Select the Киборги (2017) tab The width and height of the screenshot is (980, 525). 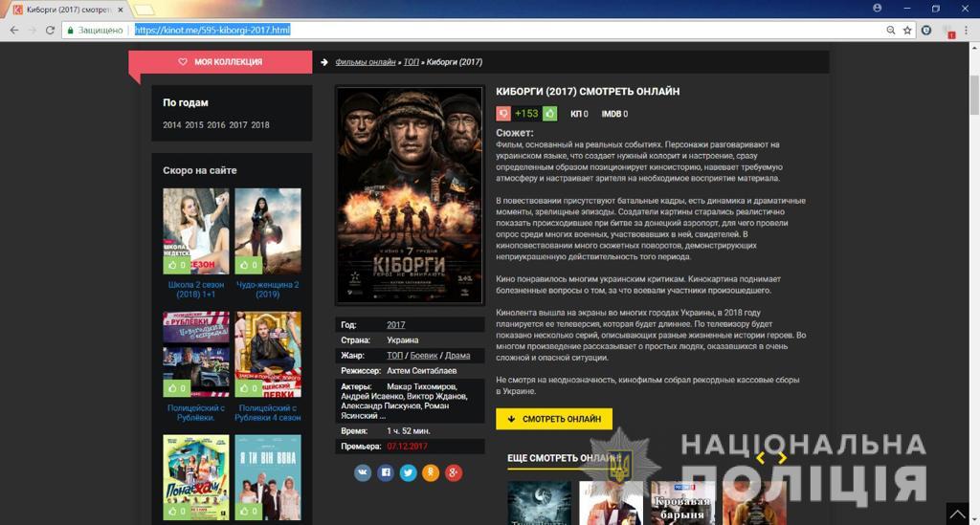(x=68, y=10)
